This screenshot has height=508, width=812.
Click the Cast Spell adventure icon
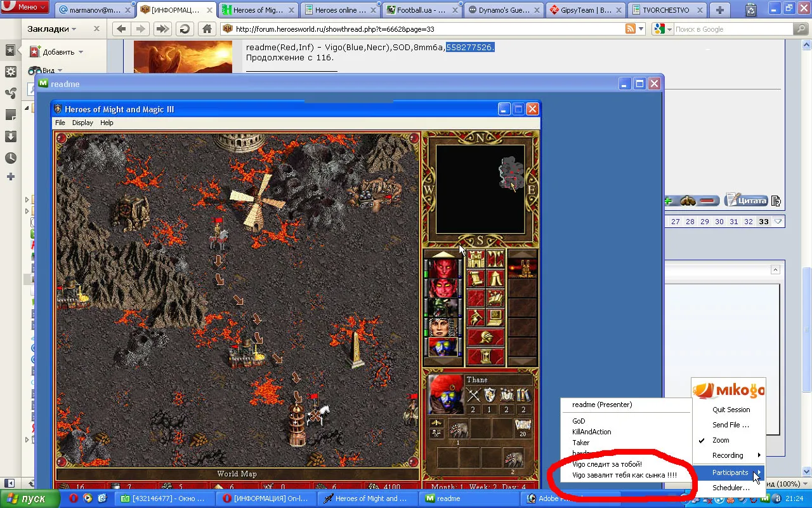495,298
